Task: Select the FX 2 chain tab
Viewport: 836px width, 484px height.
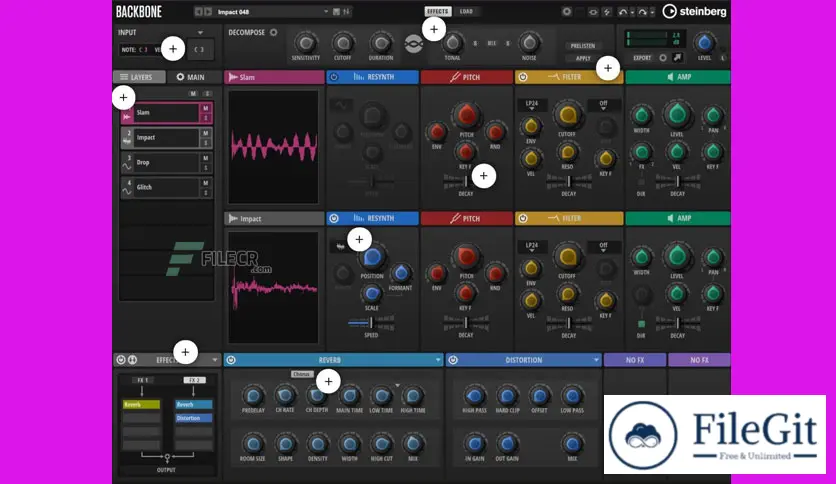Action: [x=194, y=380]
